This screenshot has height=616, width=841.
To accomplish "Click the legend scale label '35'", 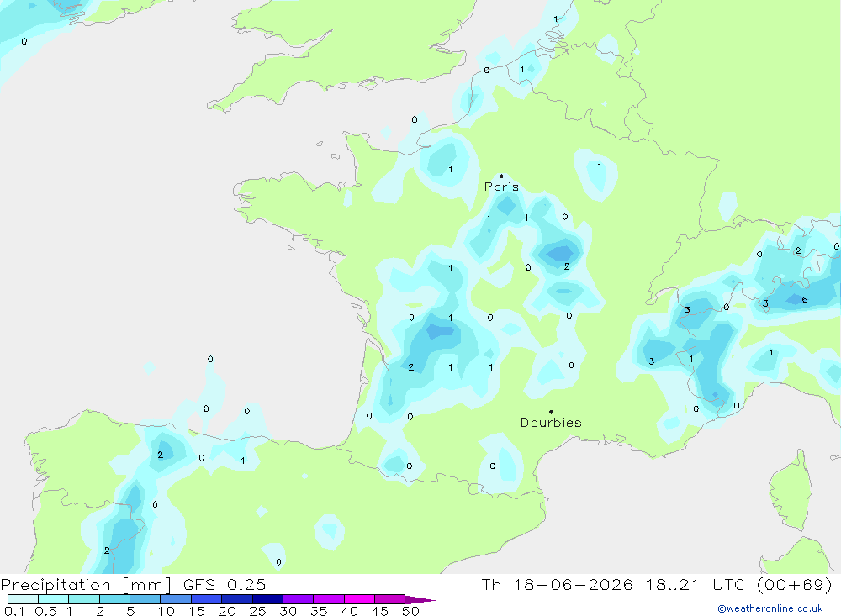I will pos(319,611).
